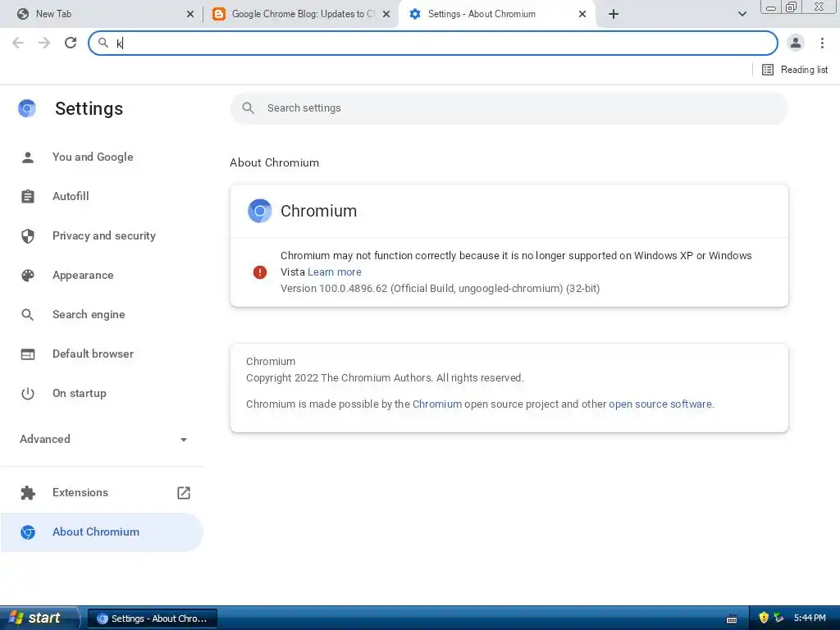Click the magnifier icon beside Search engine

[x=28, y=314]
